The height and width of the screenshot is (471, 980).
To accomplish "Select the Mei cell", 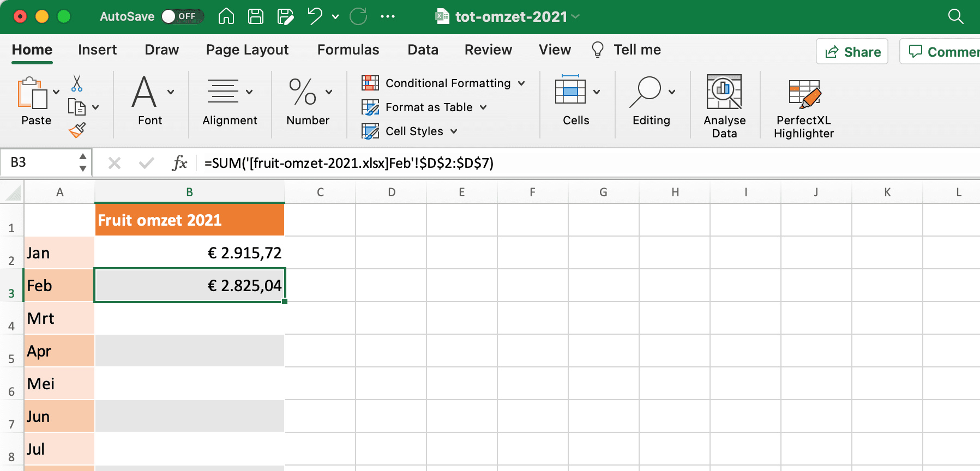I will point(59,383).
